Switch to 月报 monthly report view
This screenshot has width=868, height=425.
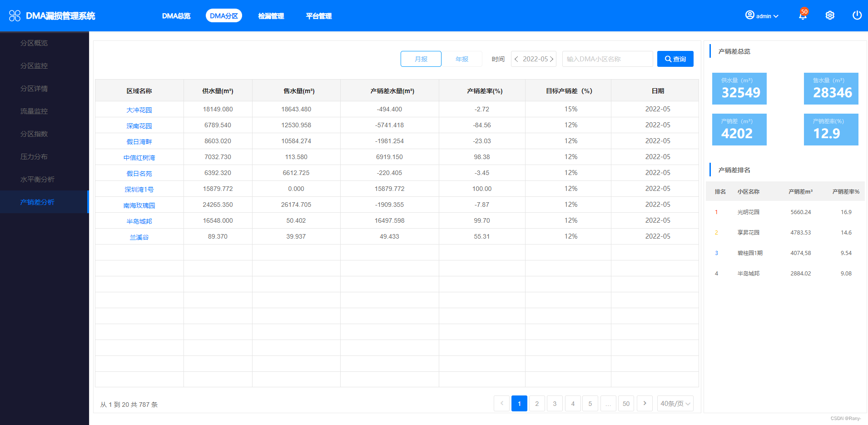tap(421, 59)
